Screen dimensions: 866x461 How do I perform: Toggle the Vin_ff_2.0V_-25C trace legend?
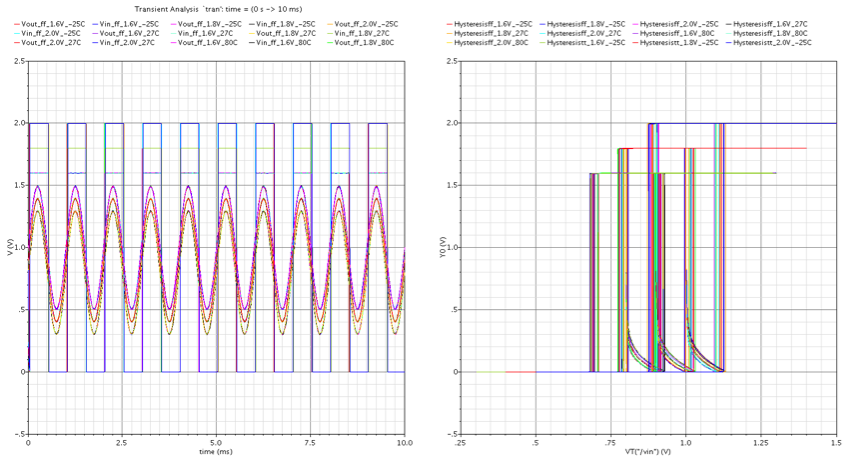click(54, 33)
